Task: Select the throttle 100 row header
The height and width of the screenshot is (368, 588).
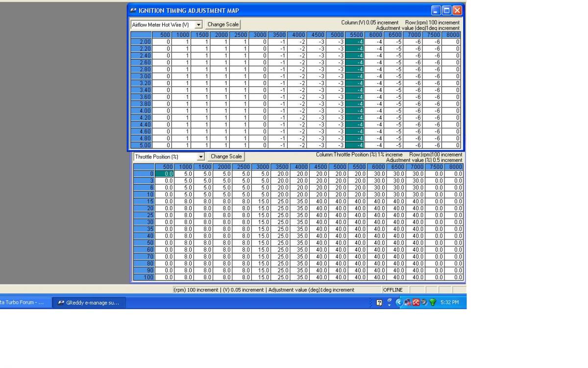Action: (x=145, y=278)
